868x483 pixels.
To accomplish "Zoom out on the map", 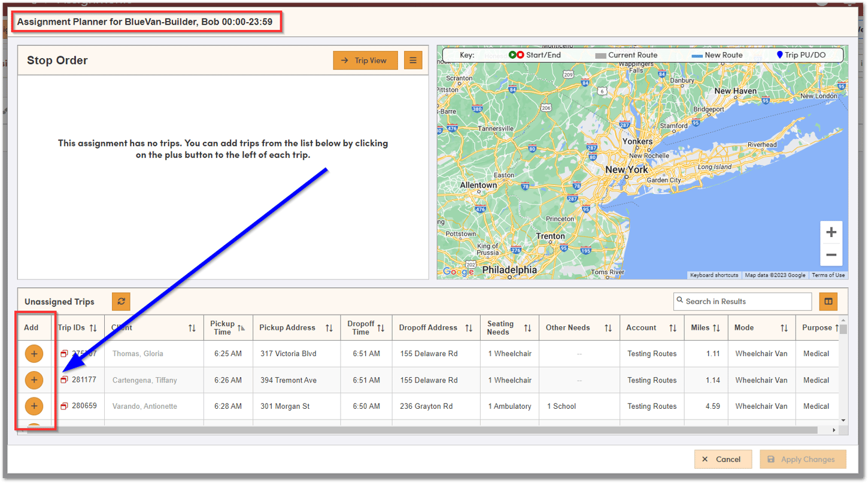I will pos(831,254).
